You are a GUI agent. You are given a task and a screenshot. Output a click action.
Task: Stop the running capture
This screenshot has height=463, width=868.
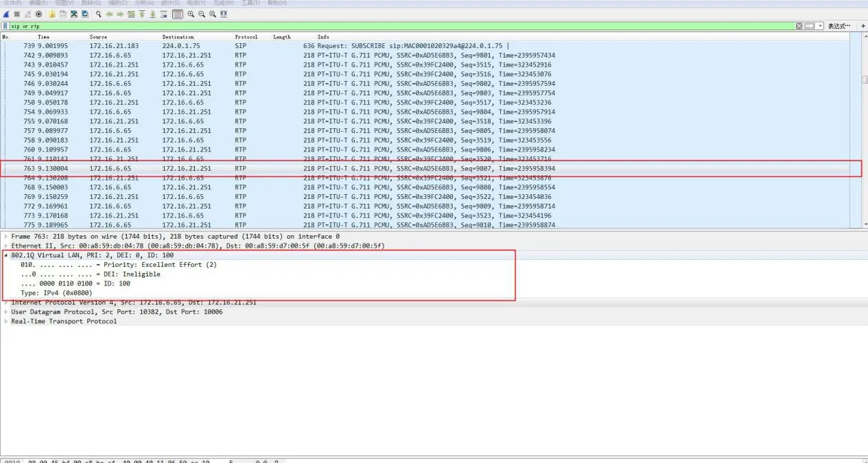click(17, 14)
